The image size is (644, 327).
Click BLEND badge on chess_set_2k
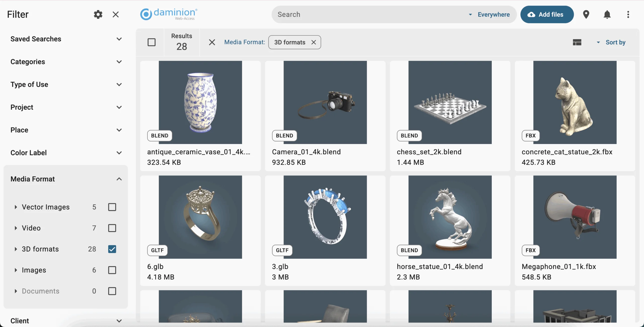[409, 136]
